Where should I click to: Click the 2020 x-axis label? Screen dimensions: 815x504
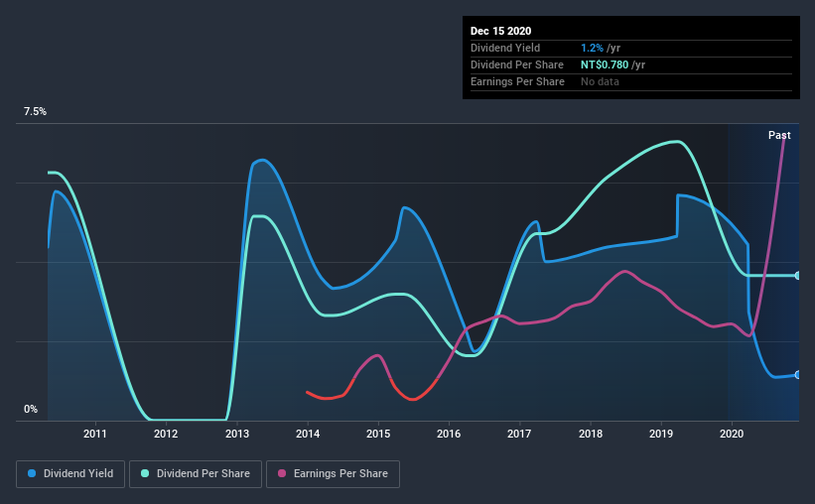[x=732, y=434]
